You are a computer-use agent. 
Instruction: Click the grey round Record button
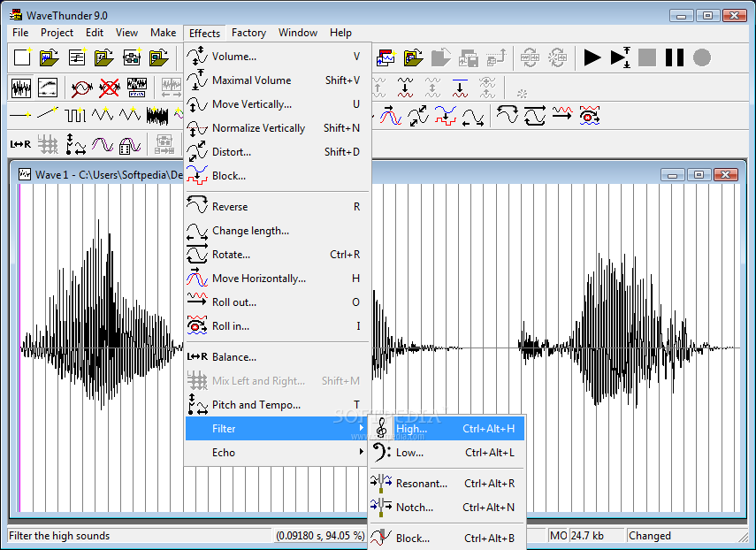pyautogui.click(x=702, y=57)
